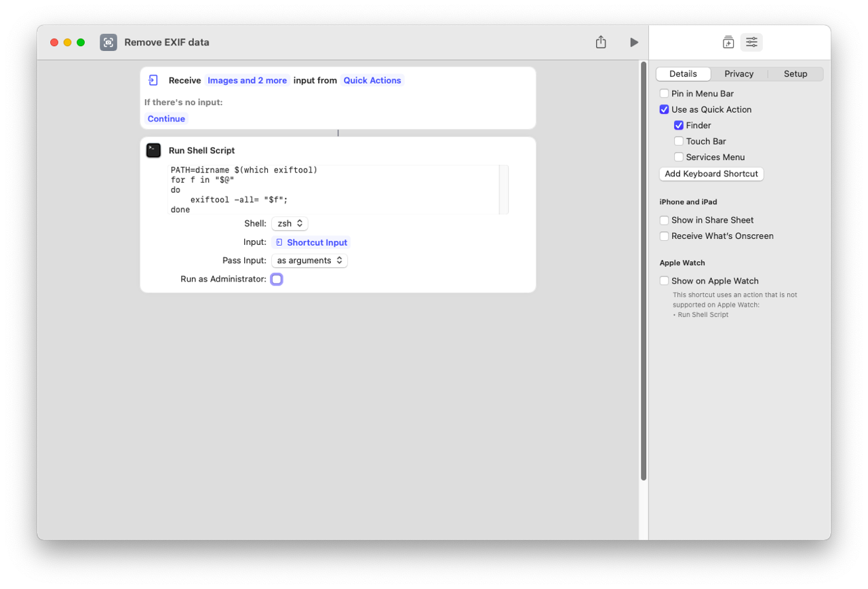Enable Pin in Menu Bar checkbox
The image size is (868, 589).
665,94
